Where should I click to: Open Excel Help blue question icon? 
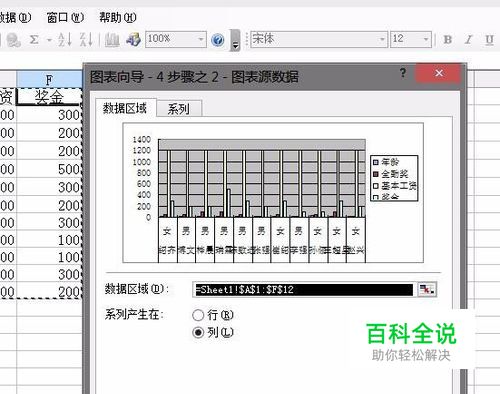[x=217, y=40]
